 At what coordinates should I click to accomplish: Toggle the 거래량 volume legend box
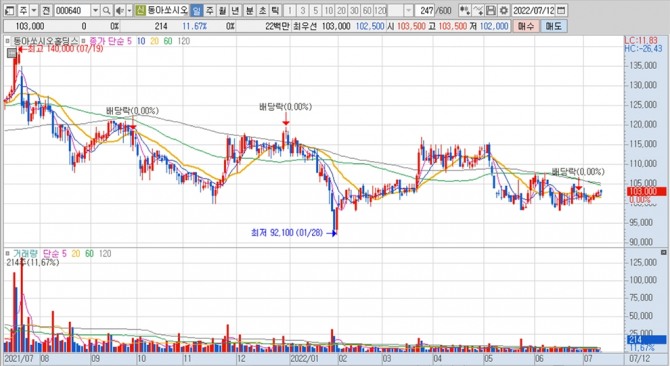click(8, 254)
